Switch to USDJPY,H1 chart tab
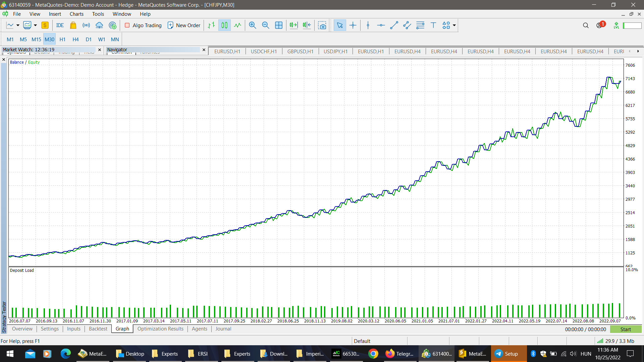The height and width of the screenshot is (362, 644). (335, 51)
